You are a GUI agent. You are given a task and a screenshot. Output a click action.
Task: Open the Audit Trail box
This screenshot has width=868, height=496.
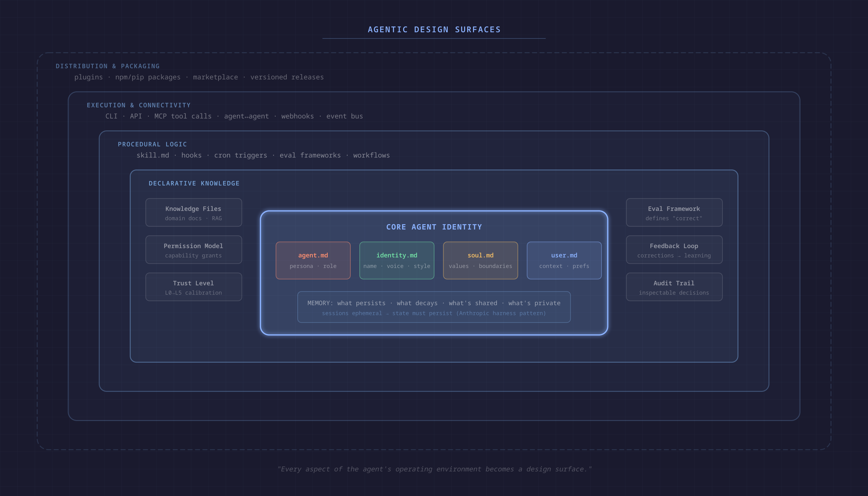pos(674,287)
